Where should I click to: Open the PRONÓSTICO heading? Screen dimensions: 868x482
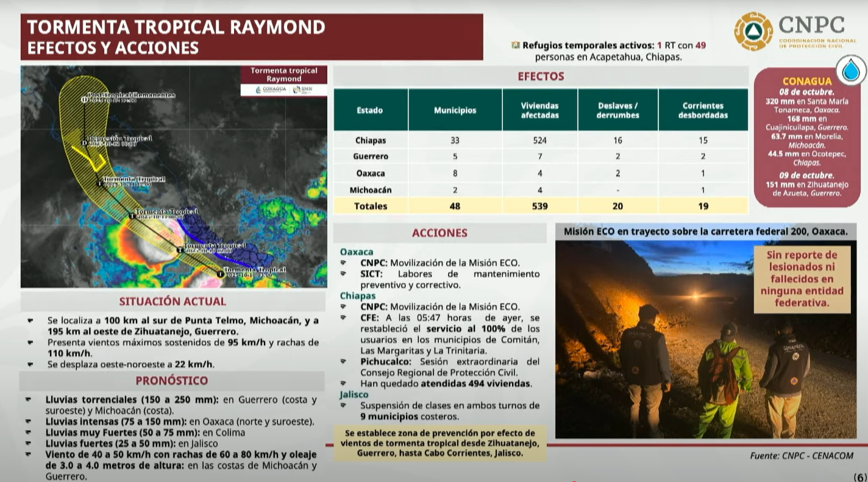coord(171,381)
